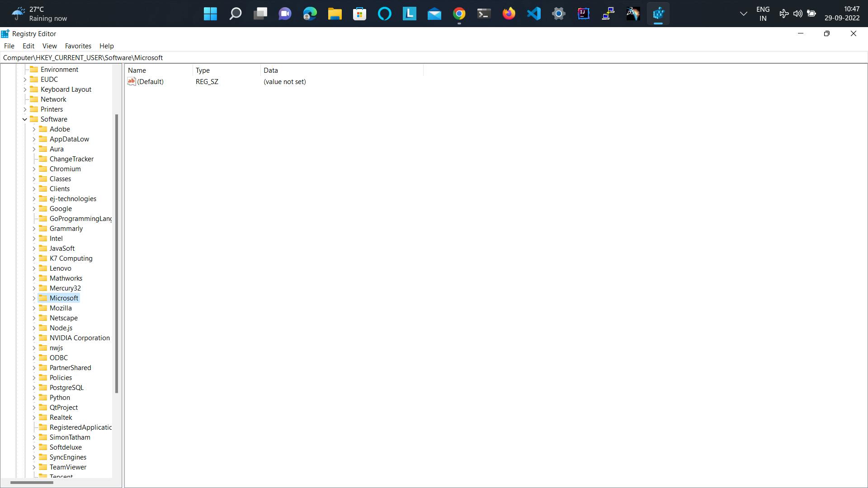Open the Favorites menu item
Screen dimensions: 868x488
tap(78, 46)
